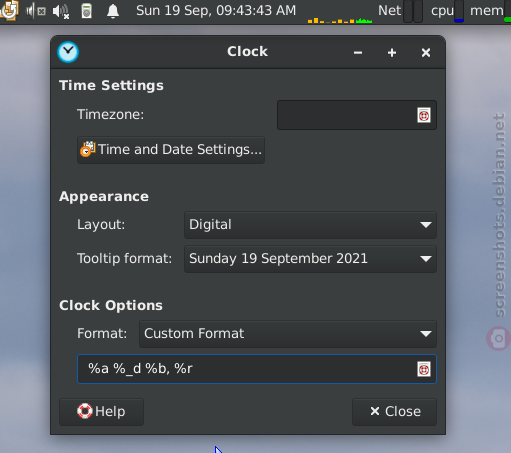511x453 pixels.
Task: Open Time and Date Settings
Action: [x=171, y=150]
